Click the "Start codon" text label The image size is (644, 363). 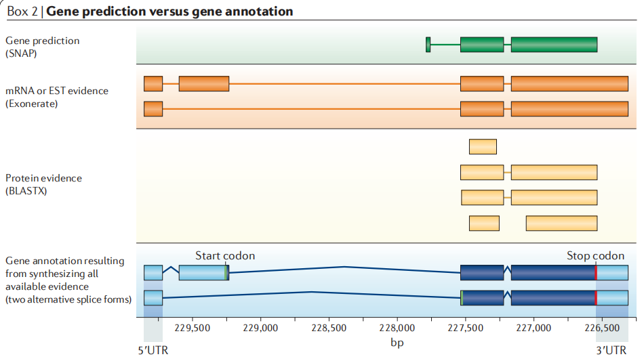tap(225, 255)
